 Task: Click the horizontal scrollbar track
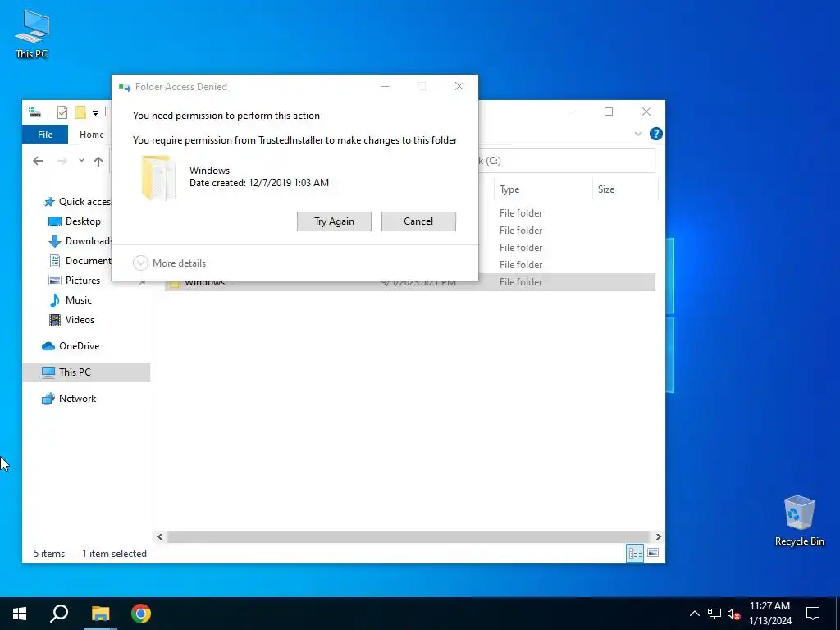[x=409, y=536]
